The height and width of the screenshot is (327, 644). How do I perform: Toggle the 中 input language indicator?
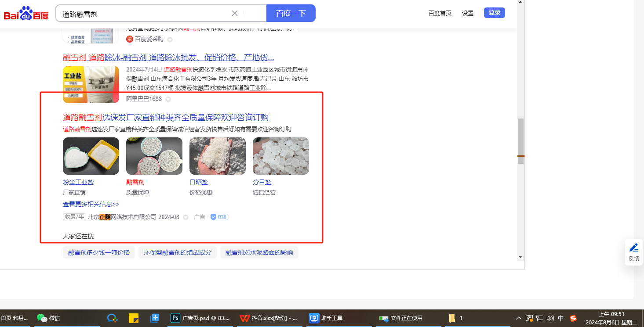coord(561,318)
